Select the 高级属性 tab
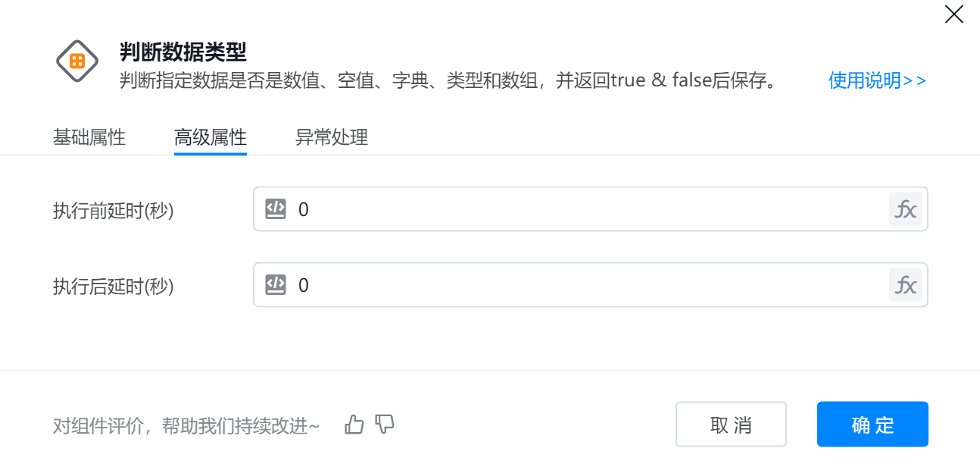 click(x=211, y=138)
